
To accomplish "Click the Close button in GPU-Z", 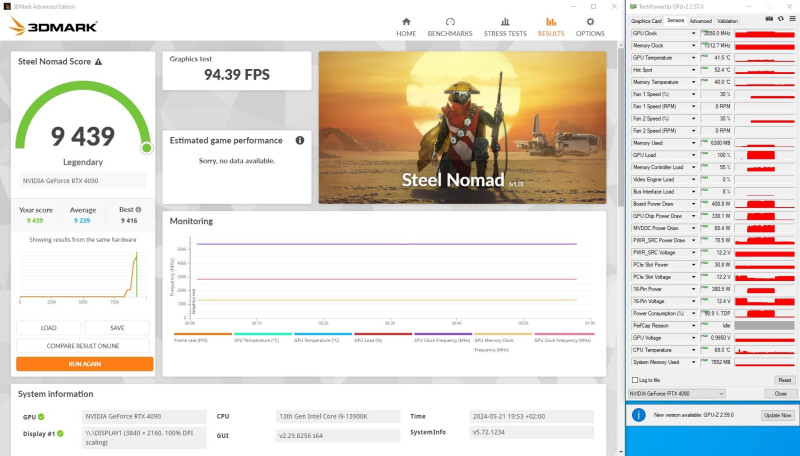I will tap(781, 394).
